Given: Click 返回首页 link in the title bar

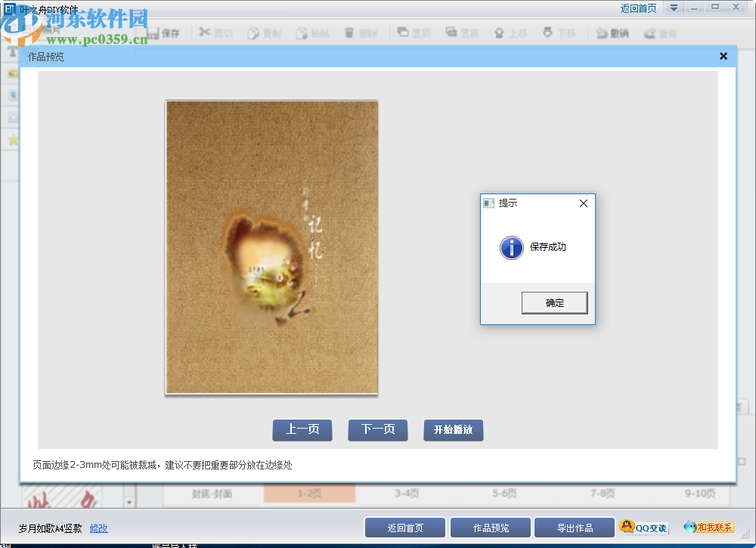Looking at the screenshot, I should pyautogui.click(x=638, y=8).
